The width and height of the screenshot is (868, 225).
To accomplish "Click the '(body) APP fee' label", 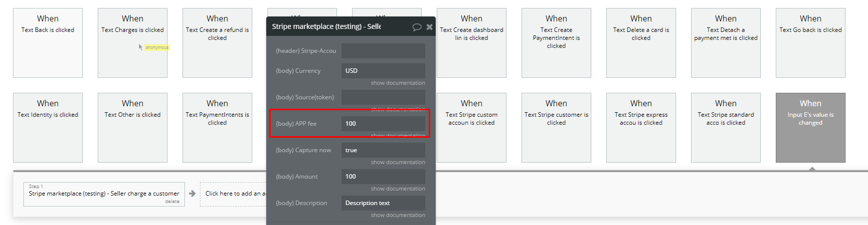I will tap(296, 124).
